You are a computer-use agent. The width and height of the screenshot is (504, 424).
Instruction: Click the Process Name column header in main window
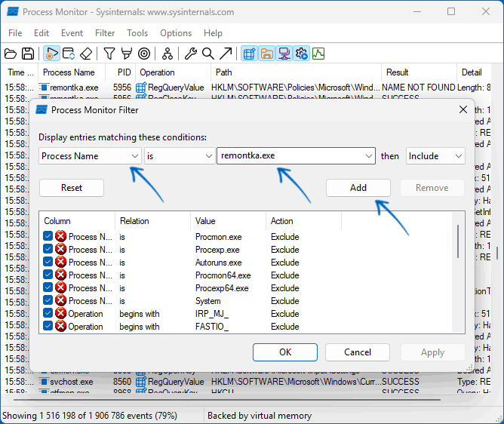(x=72, y=72)
